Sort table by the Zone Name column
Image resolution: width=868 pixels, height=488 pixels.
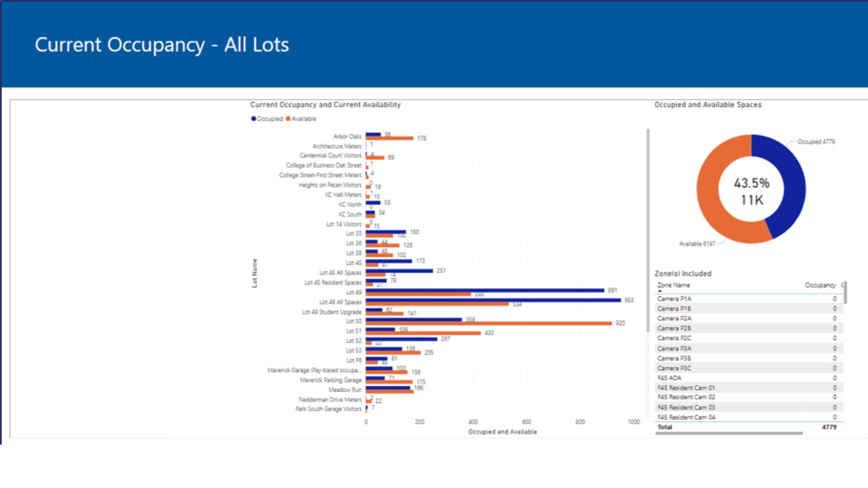pos(674,285)
